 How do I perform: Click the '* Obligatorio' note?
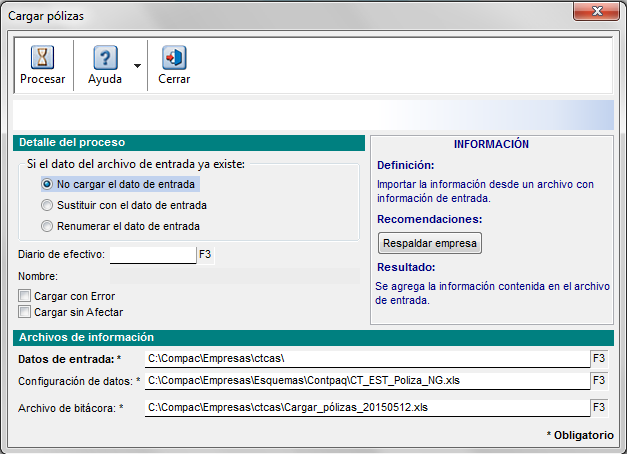(x=580, y=435)
